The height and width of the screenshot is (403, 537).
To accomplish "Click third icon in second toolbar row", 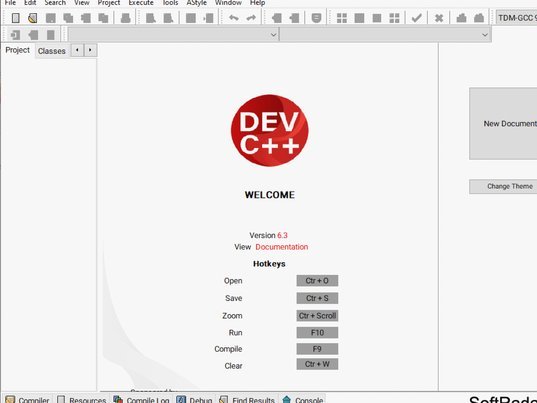I will point(51,35).
